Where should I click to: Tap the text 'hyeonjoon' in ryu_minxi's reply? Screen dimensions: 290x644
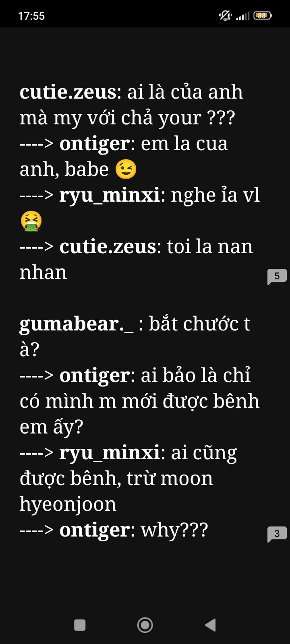(68, 505)
